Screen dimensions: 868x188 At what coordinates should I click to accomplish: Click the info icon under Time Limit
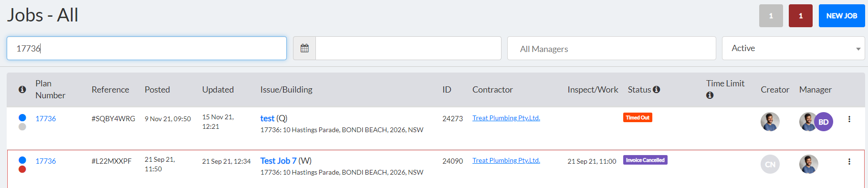pos(710,95)
